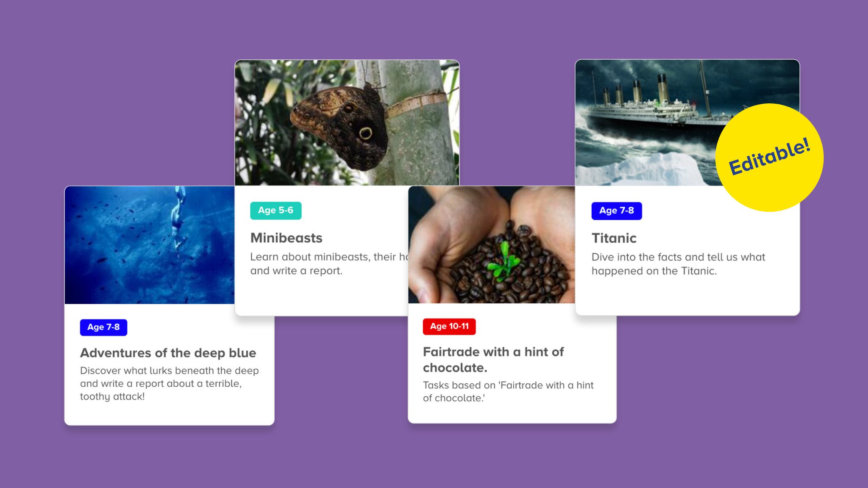Screen dimensions: 868x488
Task: Select 'Adventures of the deep blue' title
Action: tap(168, 353)
